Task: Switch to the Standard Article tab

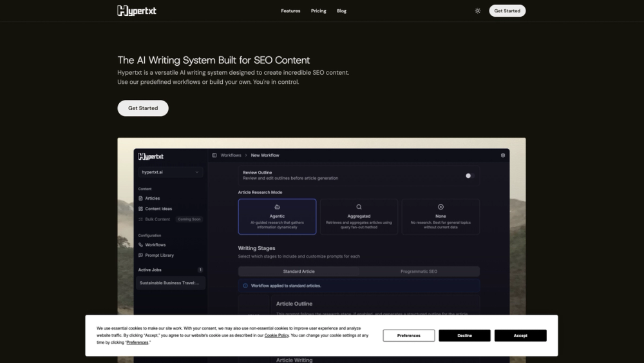Action: click(299, 271)
